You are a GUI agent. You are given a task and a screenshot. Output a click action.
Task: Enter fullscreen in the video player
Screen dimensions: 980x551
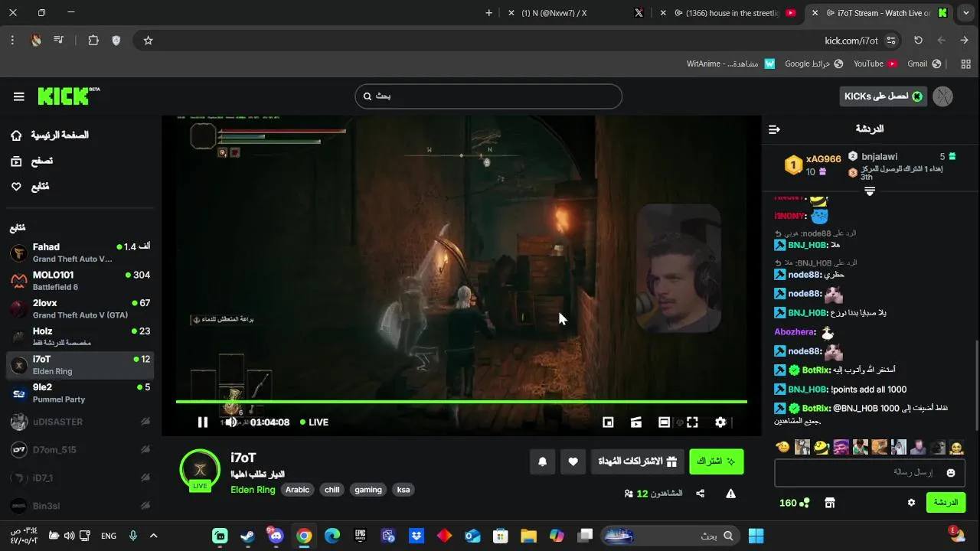pos(692,422)
